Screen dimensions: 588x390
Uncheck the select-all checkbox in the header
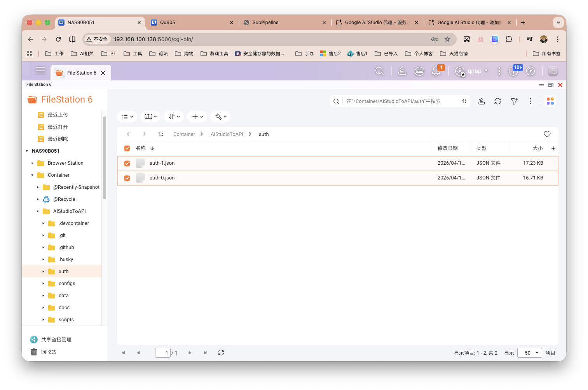click(x=127, y=148)
